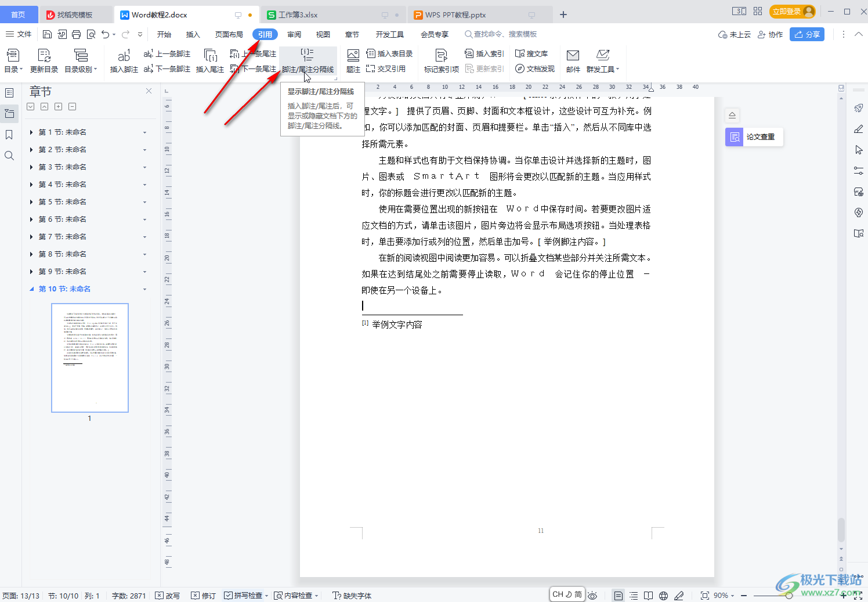
Task: Toggle 拼写检查 in status bar
Action: coord(243,596)
